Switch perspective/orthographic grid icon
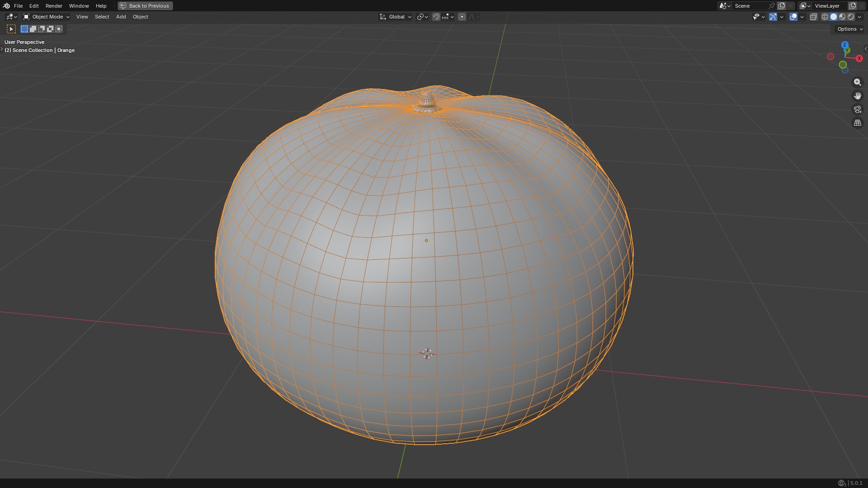 (857, 123)
